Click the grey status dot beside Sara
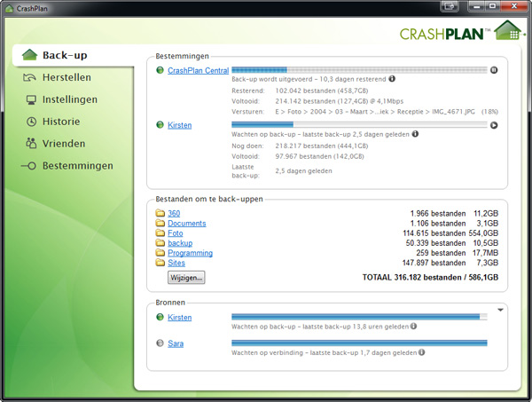The height and width of the screenshot is (402, 532). pos(160,343)
